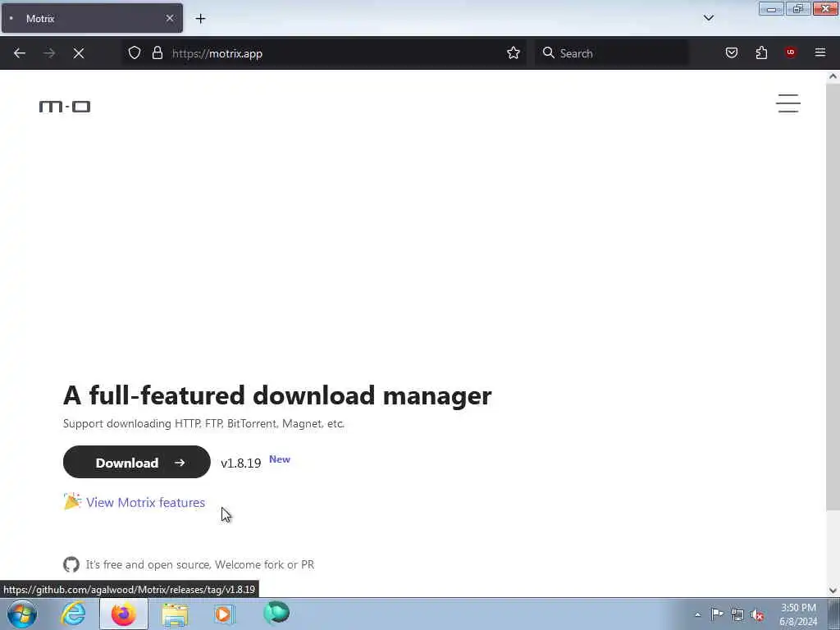840x630 pixels.
Task: Open network status tray icon
Action: (x=737, y=615)
